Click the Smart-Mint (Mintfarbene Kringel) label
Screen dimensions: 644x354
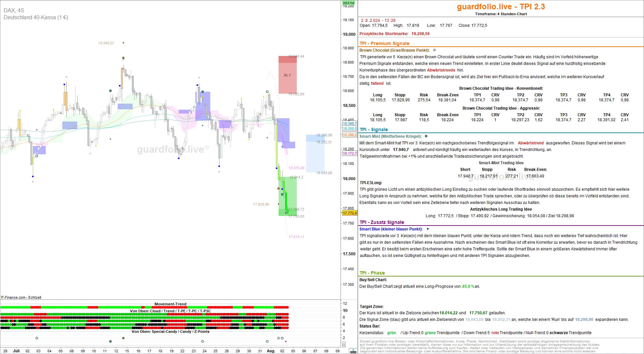390,136
